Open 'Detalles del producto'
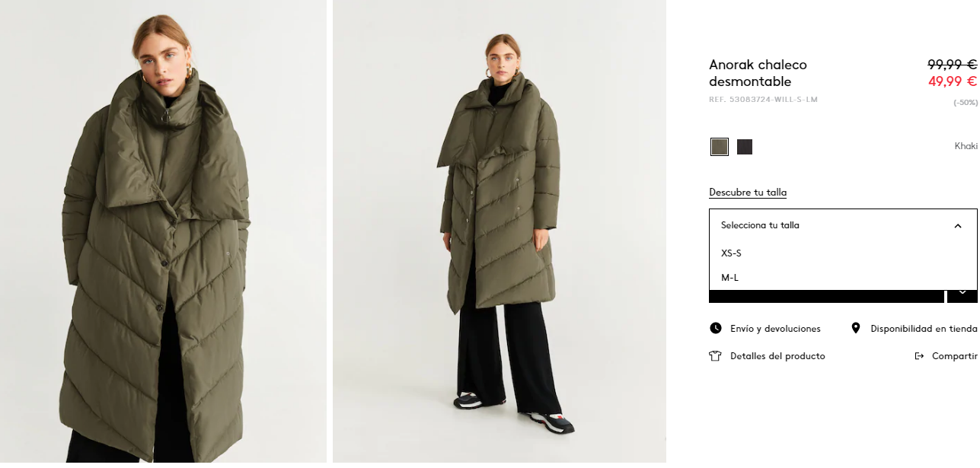The height and width of the screenshot is (468, 980). [777, 356]
